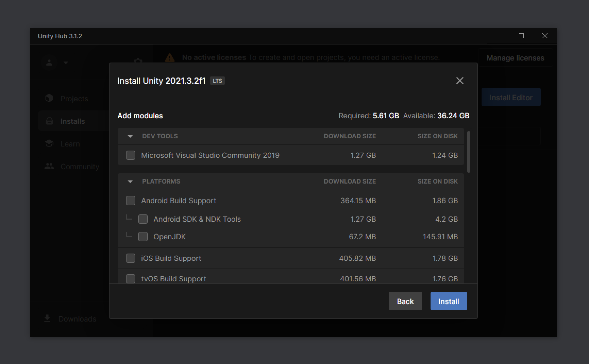Click the Projects cube icon in the sidebar

tap(49, 98)
